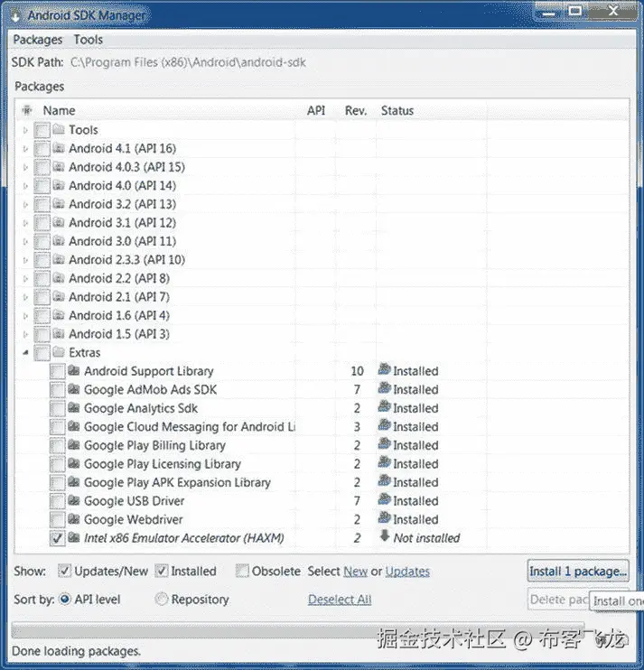Check the Google USB Driver checkbox
This screenshot has width=644, height=670.
(x=57, y=501)
